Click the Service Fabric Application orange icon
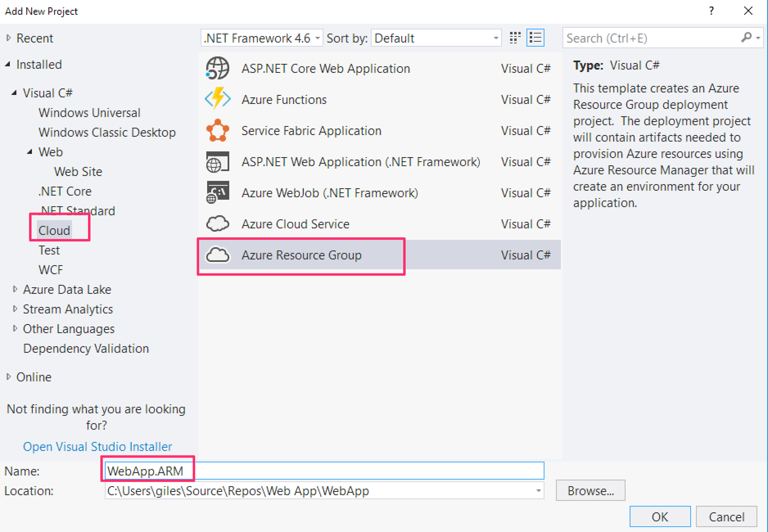Viewport: 768px width, 532px height. tap(217, 131)
